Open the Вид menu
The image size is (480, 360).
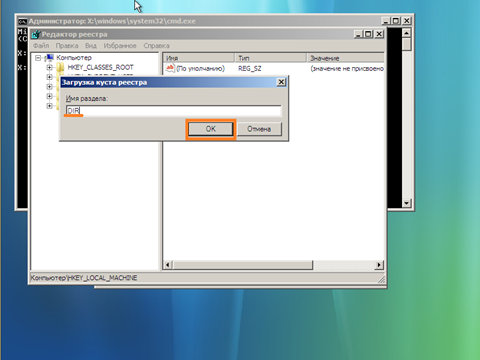point(91,46)
